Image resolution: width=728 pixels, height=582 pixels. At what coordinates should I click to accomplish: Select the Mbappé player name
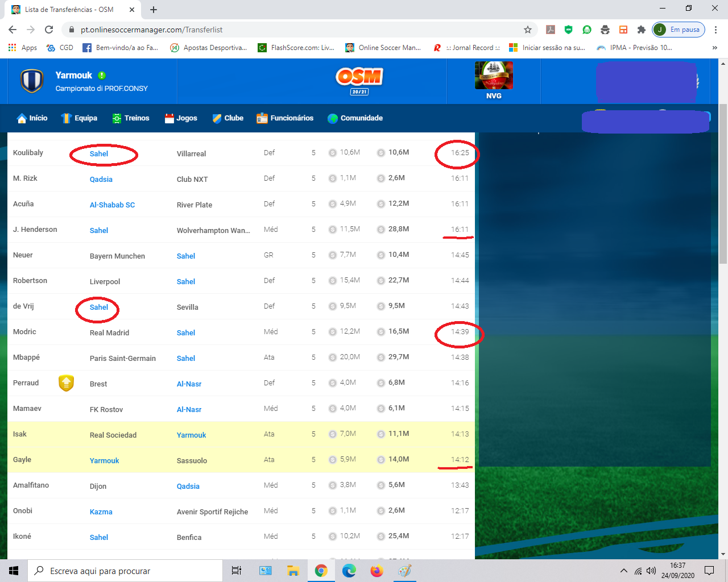(26, 357)
